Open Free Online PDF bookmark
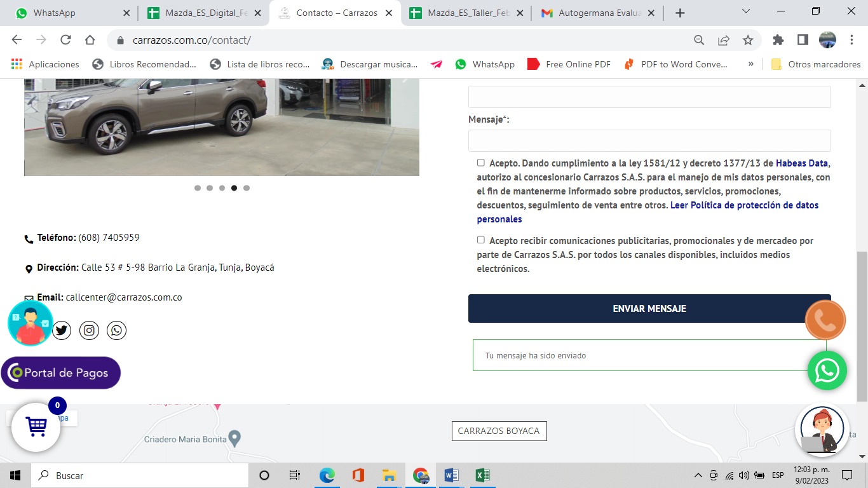Viewport: 868px width, 488px height. coord(569,64)
